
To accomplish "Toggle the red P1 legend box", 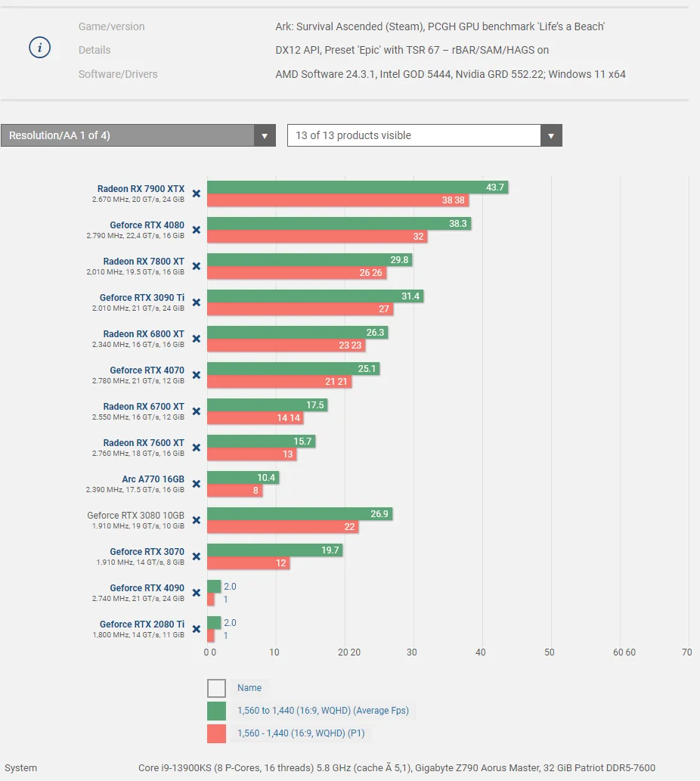I will (216, 733).
